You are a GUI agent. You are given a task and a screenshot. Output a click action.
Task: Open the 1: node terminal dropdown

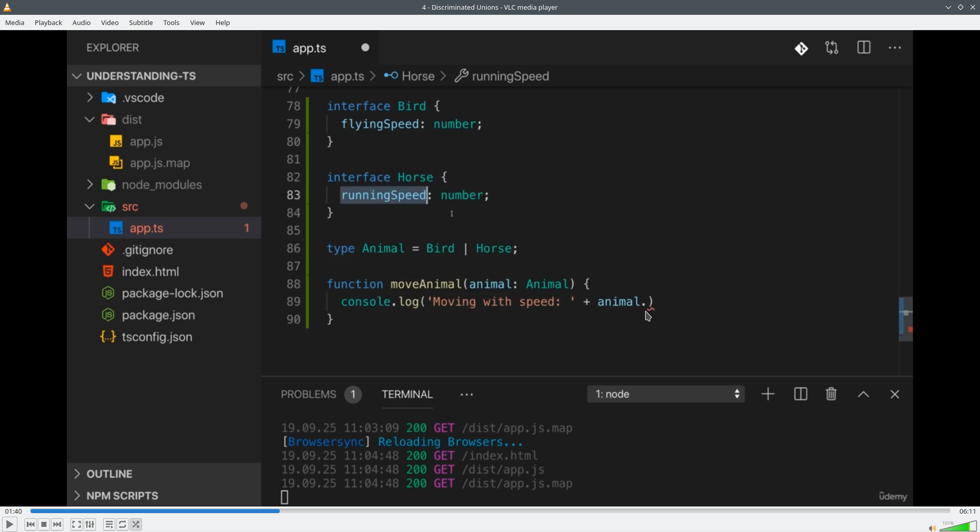[666, 394]
